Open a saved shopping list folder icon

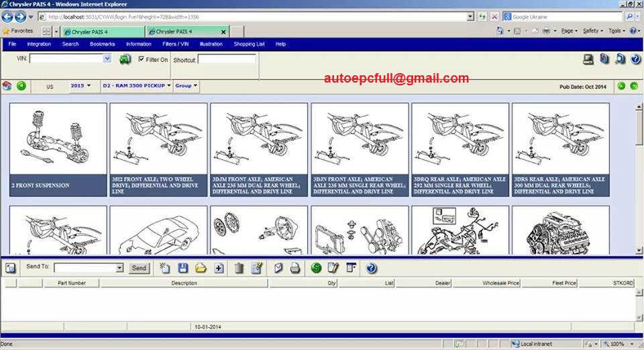(201, 268)
